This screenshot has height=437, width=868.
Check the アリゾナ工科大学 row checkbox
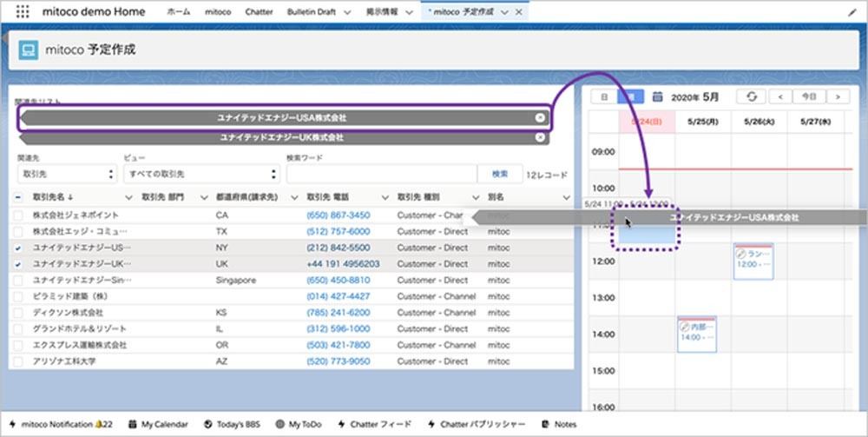pyautogui.click(x=18, y=361)
